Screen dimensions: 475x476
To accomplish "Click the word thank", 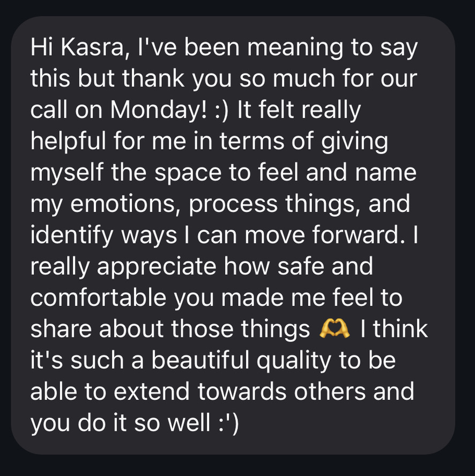I will [153, 79].
